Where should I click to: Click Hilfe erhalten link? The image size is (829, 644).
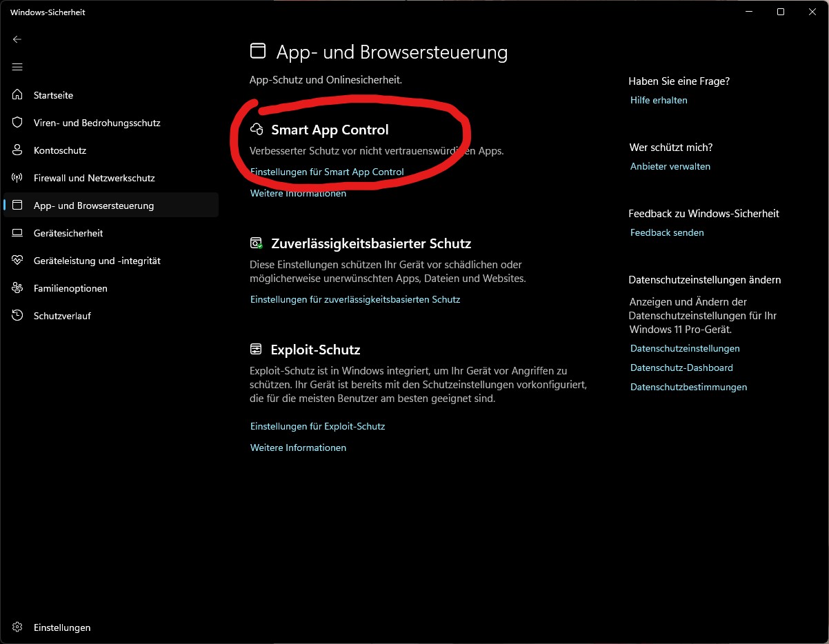click(x=659, y=100)
